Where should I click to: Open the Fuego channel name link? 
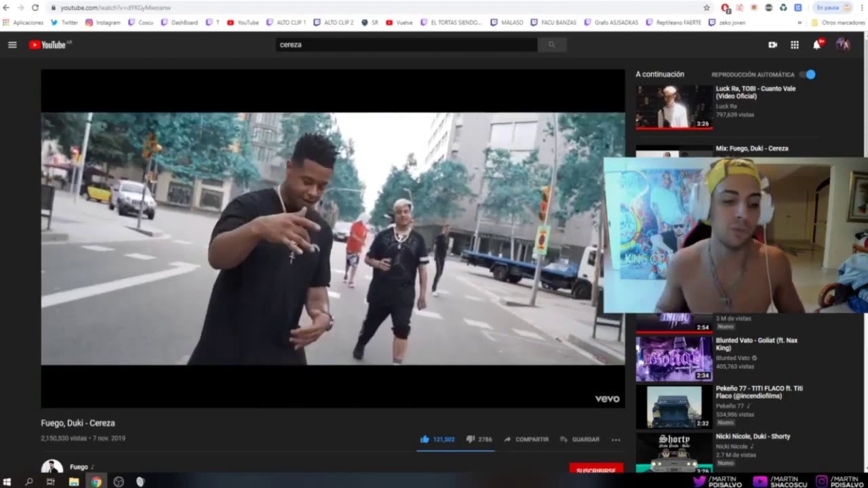(79, 467)
